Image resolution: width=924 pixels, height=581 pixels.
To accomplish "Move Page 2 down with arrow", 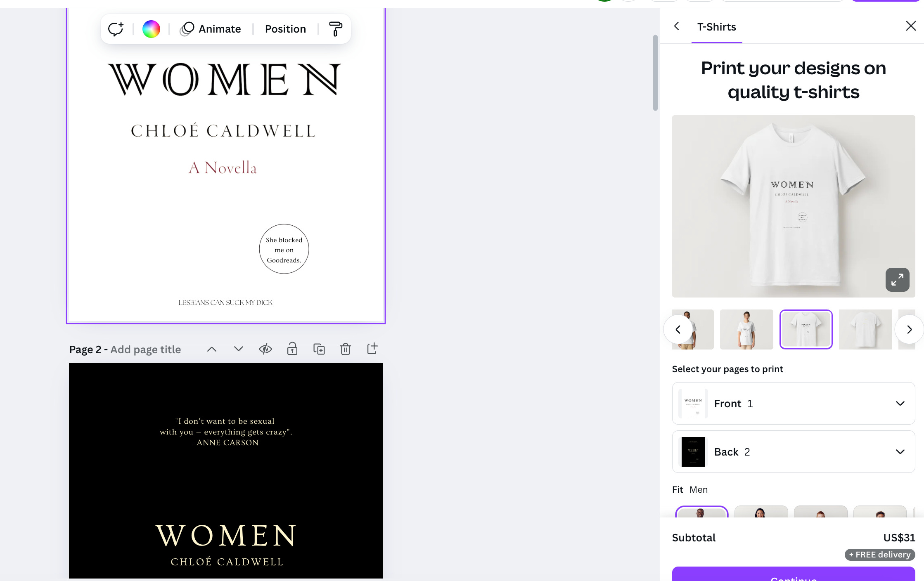I will [239, 349].
